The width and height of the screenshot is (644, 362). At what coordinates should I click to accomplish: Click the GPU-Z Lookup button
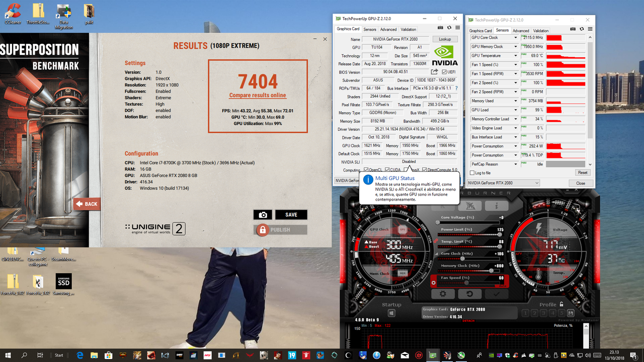click(445, 39)
